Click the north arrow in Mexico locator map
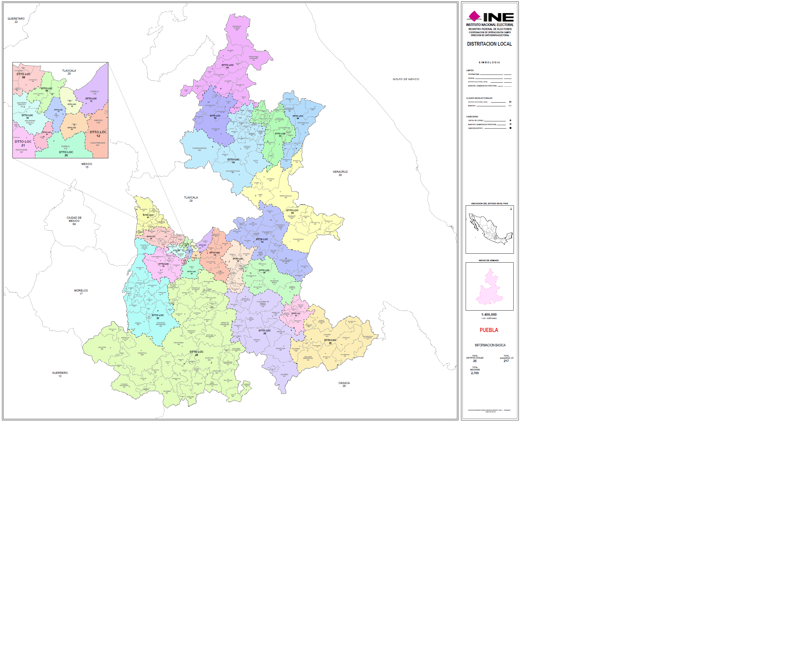The image size is (812, 659). [511, 209]
